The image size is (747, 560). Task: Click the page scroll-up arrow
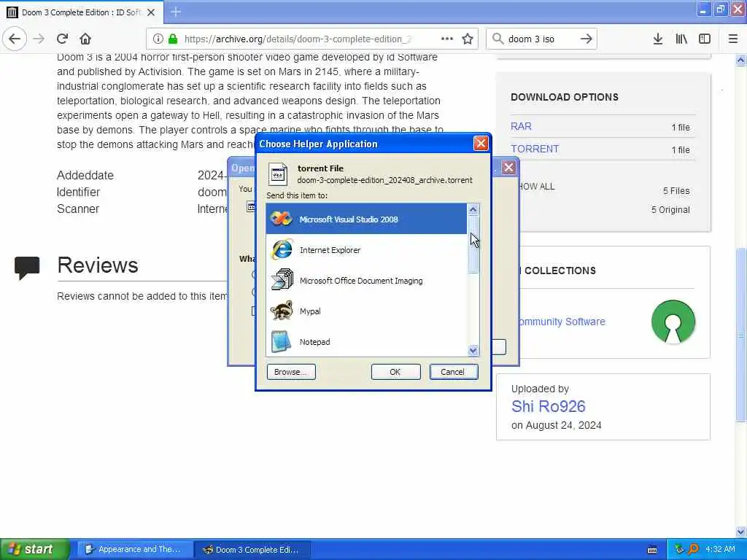pos(740,60)
